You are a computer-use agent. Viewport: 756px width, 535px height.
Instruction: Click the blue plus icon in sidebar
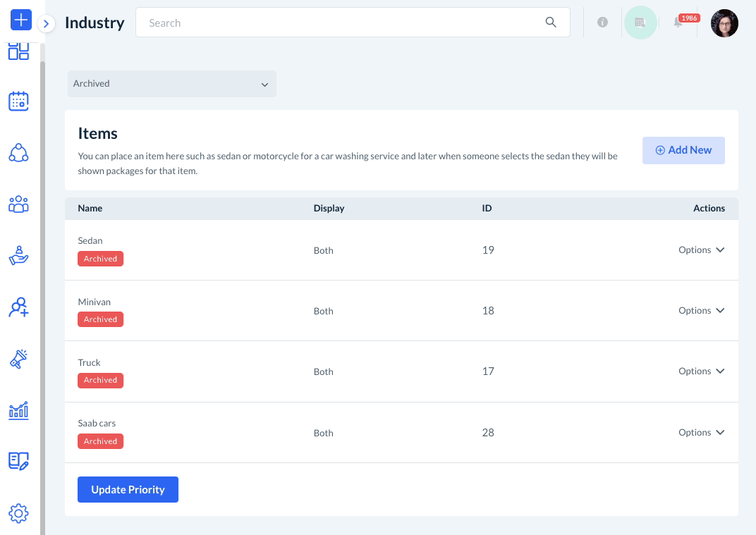coord(21,20)
